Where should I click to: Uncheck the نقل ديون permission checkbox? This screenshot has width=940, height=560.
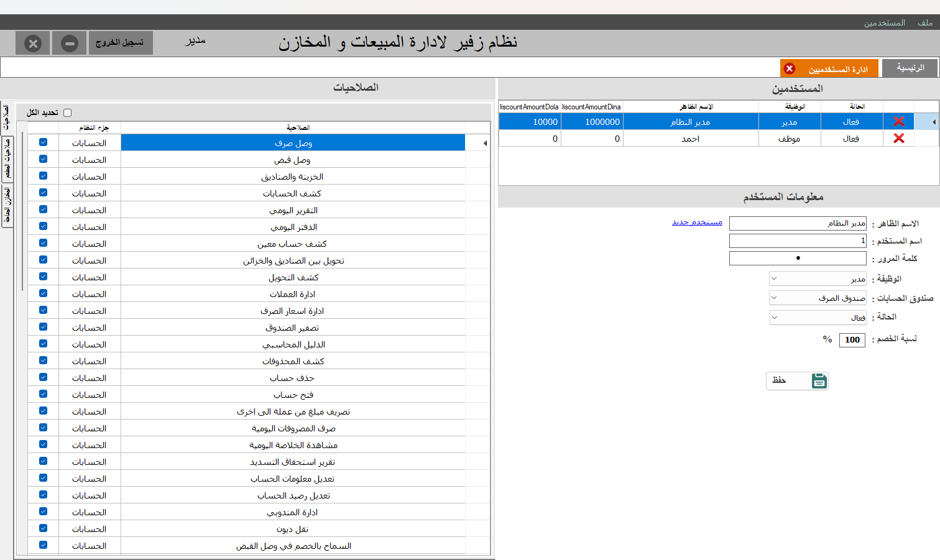point(43,528)
